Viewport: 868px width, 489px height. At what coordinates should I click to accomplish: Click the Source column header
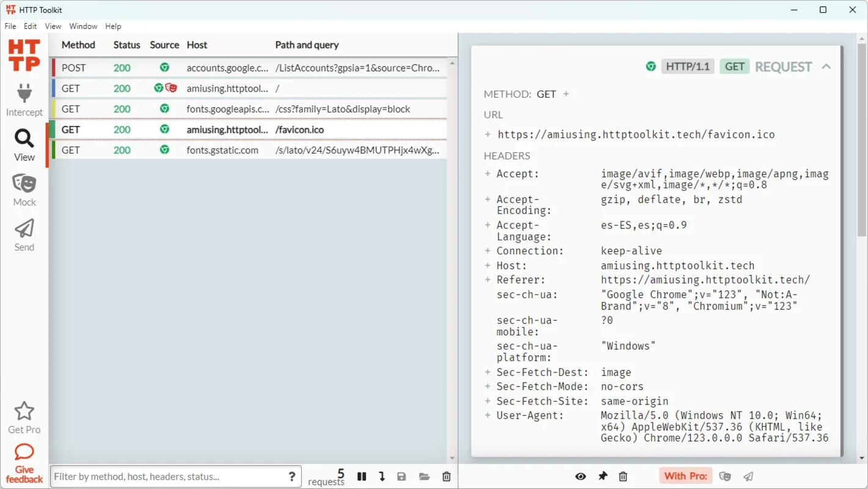164,45
